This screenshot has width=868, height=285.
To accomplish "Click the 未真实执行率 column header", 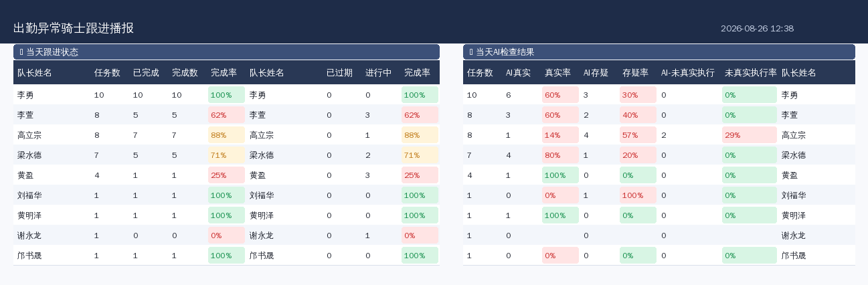I will tap(751, 72).
